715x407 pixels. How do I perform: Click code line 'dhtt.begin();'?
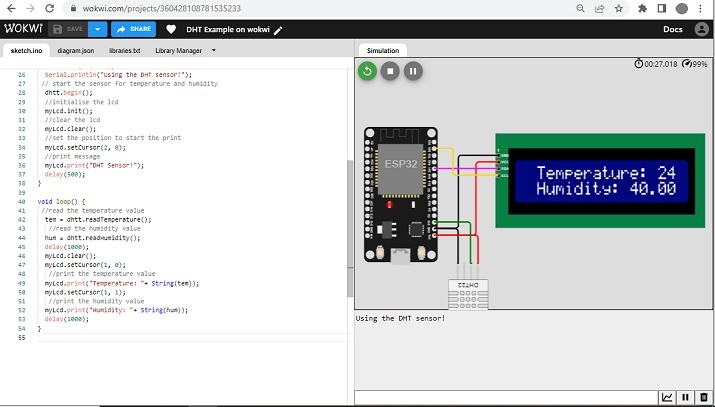68,93
